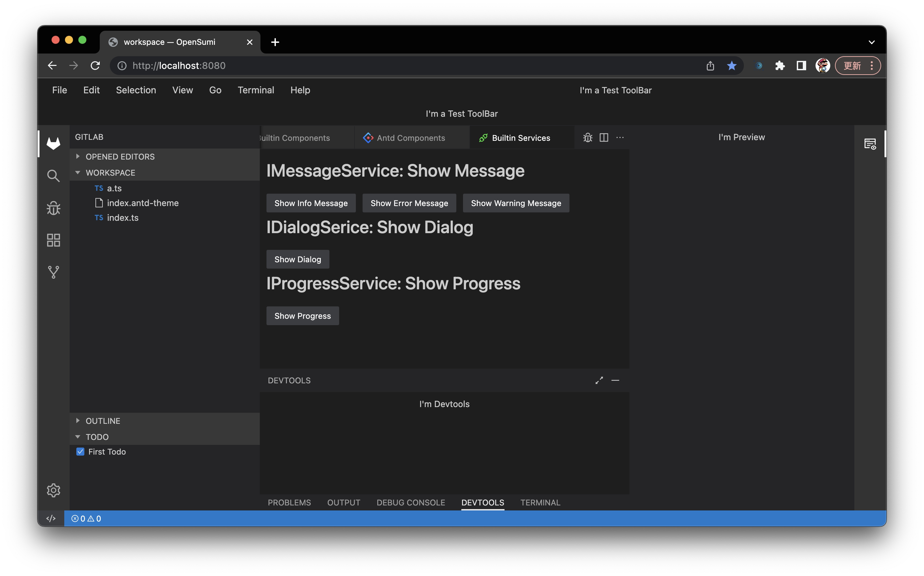Open a new browser tab
924x576 pixels.
tap(275, 42)
